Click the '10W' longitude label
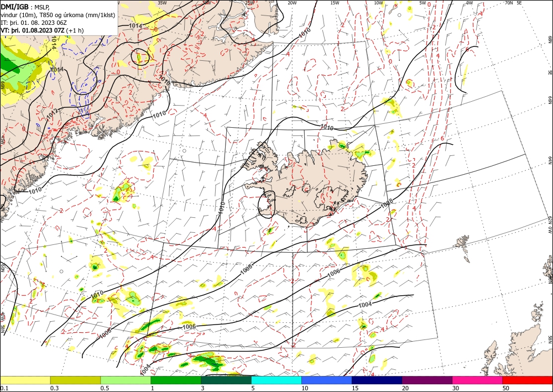Screen dimensions: 553x392 click(x=378, y=3)
